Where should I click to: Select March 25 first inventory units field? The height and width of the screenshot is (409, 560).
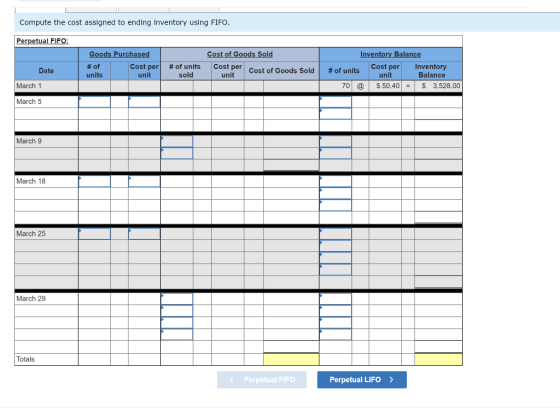(x=335, y=234)
